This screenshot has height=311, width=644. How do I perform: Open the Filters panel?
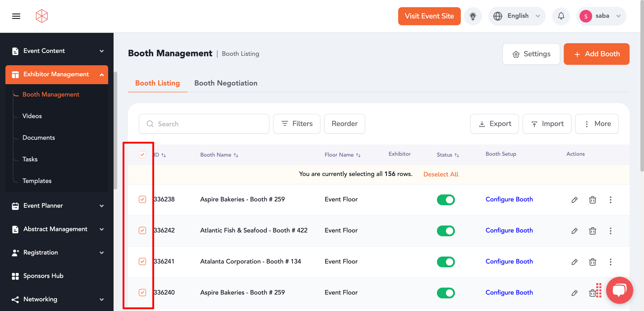point(297,124)
